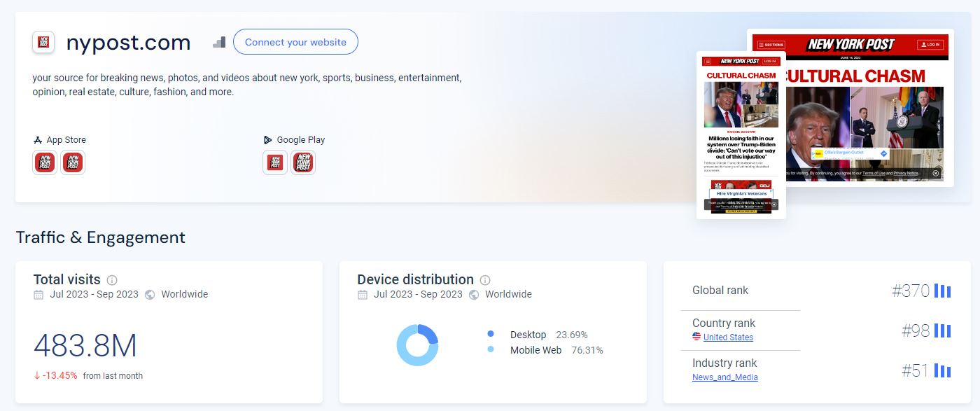
Task: Click the Device distribution card title
Action: [x=415, y=279]
